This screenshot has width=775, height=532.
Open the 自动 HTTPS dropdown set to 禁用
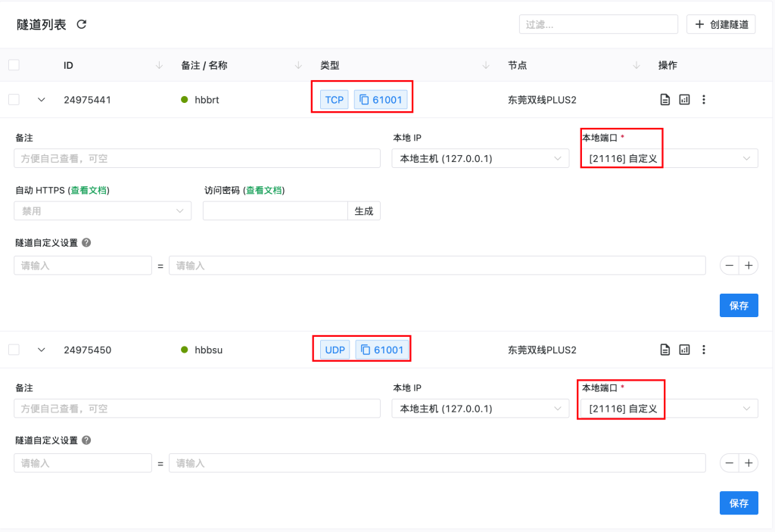102,211
